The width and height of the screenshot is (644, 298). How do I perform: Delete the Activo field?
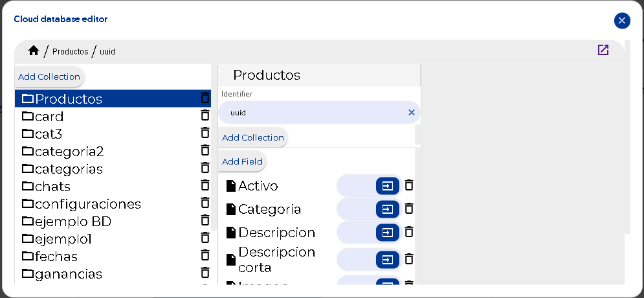click(408, 185)
